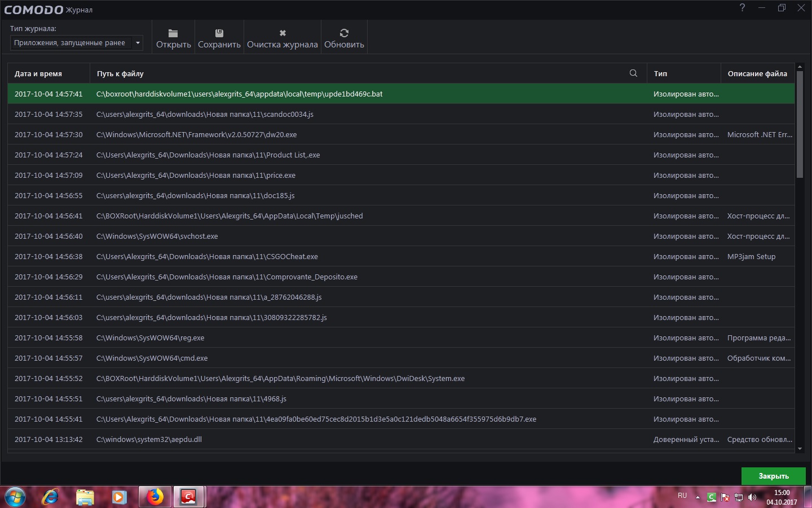
Task: Select the row with price.exe
Action: click(401, 175)
